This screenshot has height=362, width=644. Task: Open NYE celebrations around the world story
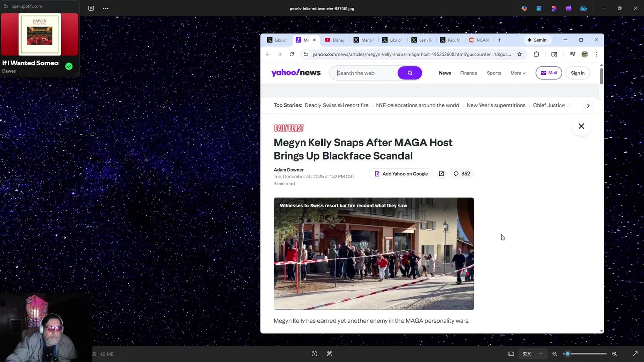[x=418, y=105]
